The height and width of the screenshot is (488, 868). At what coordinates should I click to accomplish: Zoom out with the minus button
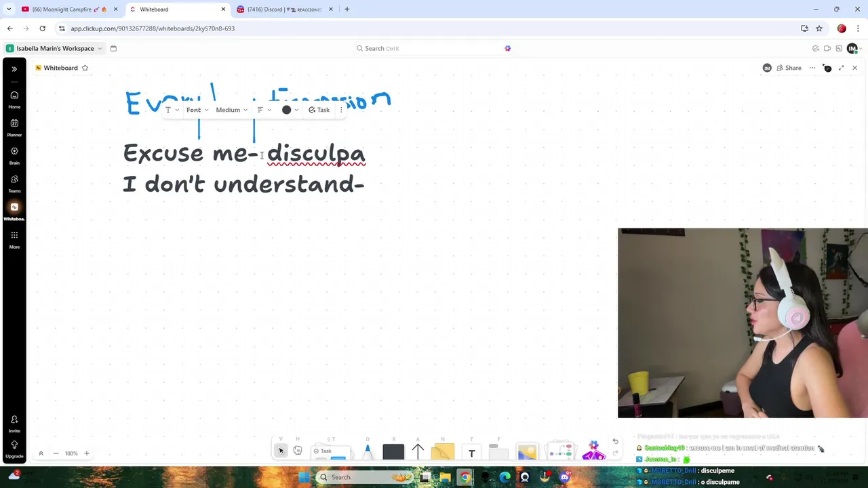click(x=56, y=453)
